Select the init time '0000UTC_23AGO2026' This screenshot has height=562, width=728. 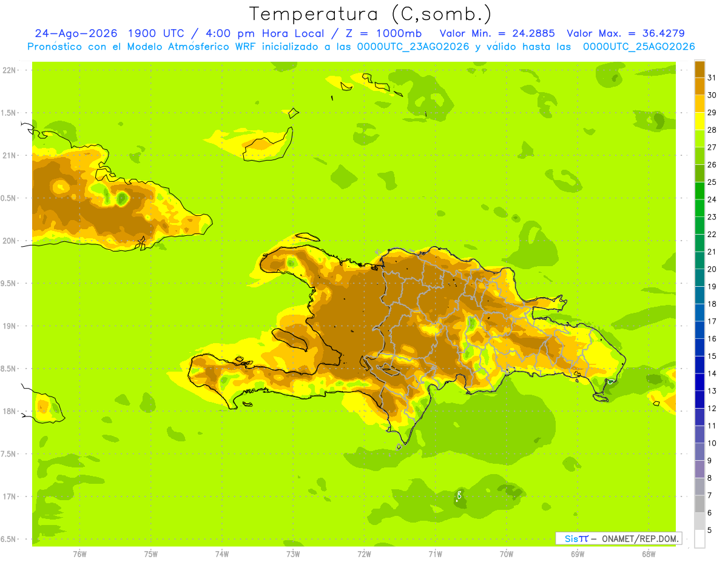click(x=413, y=47)
